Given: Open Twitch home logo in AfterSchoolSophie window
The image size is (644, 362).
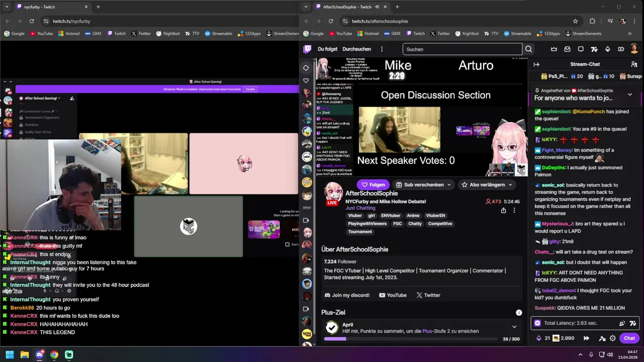Looking at the screenshot, I should [307, 49].
